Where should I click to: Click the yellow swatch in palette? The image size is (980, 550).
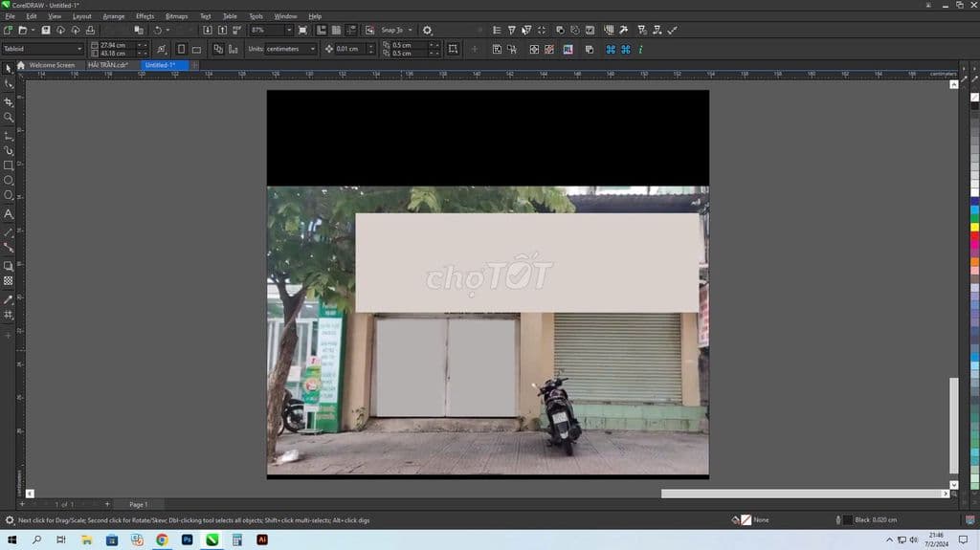point(974,227)
